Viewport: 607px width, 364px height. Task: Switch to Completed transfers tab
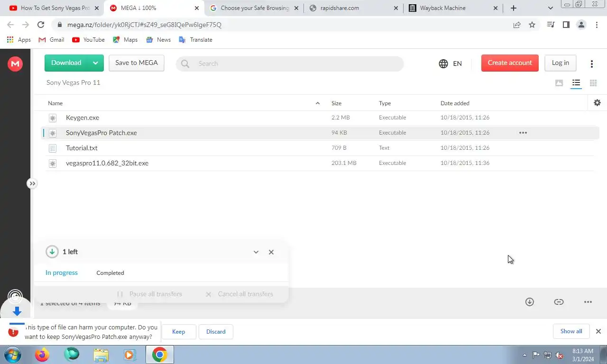tap(110, 273)
